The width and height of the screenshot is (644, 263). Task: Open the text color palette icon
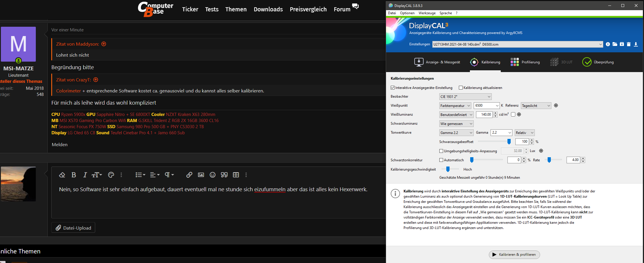pos(111,175)
